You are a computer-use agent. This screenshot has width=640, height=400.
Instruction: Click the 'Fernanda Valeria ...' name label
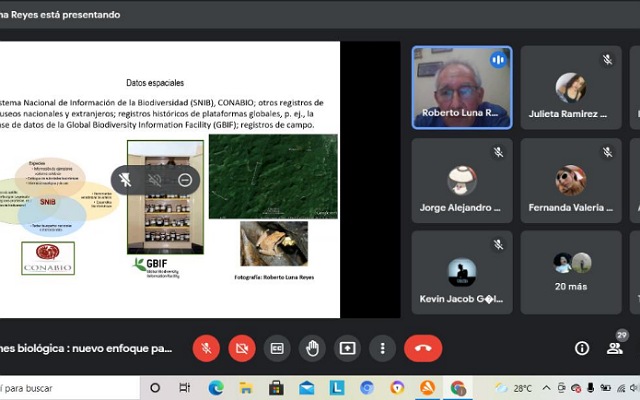571,207
